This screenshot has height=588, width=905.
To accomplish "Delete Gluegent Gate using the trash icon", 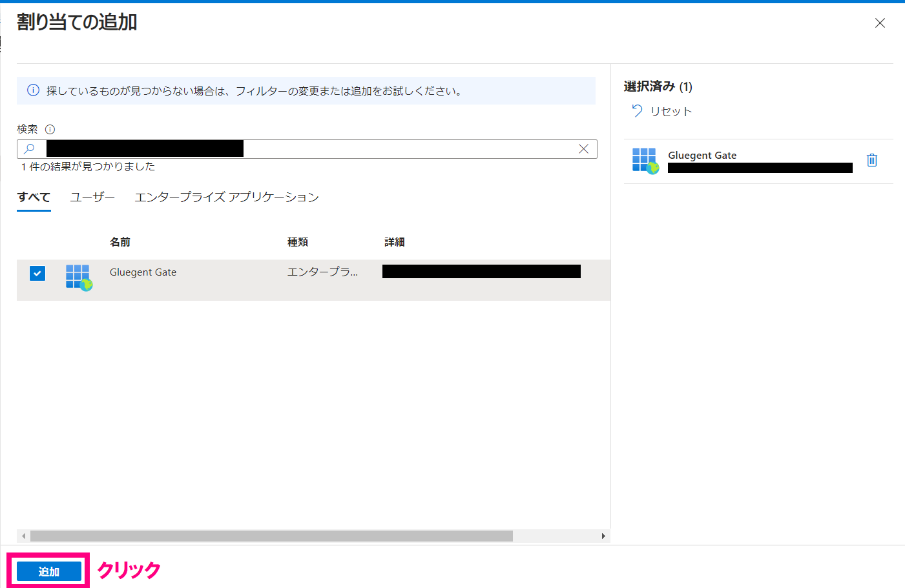I will (x=872, y=160).
